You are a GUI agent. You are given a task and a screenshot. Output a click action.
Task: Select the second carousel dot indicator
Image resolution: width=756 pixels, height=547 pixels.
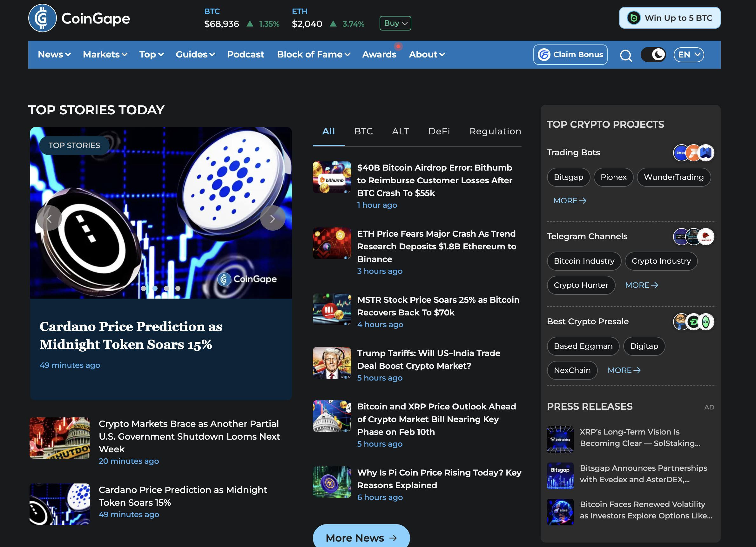(x=155, y=288)
